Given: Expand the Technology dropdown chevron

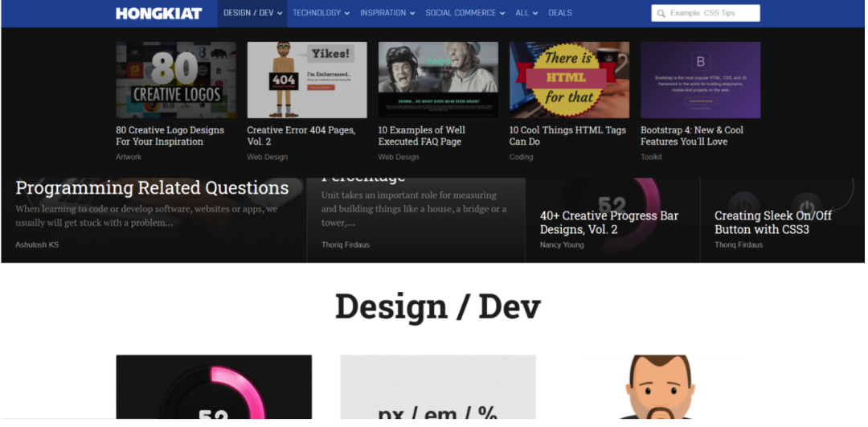Looking at the screenshot, I should (x=347, y=14).
